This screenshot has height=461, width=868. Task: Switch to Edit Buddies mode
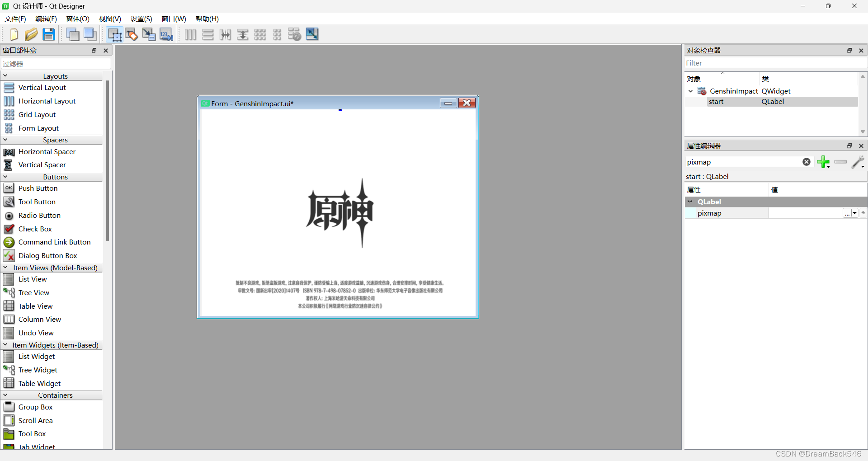(149, 34)
